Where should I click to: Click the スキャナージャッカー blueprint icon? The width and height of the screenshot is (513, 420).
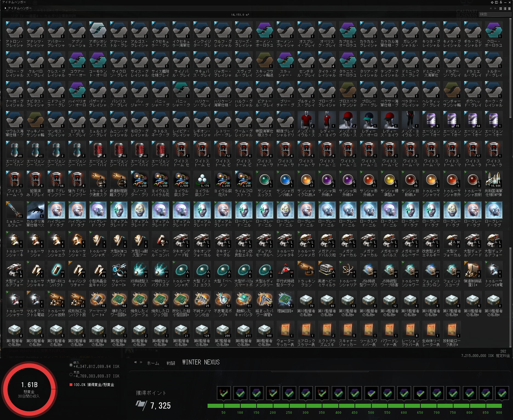348,330
